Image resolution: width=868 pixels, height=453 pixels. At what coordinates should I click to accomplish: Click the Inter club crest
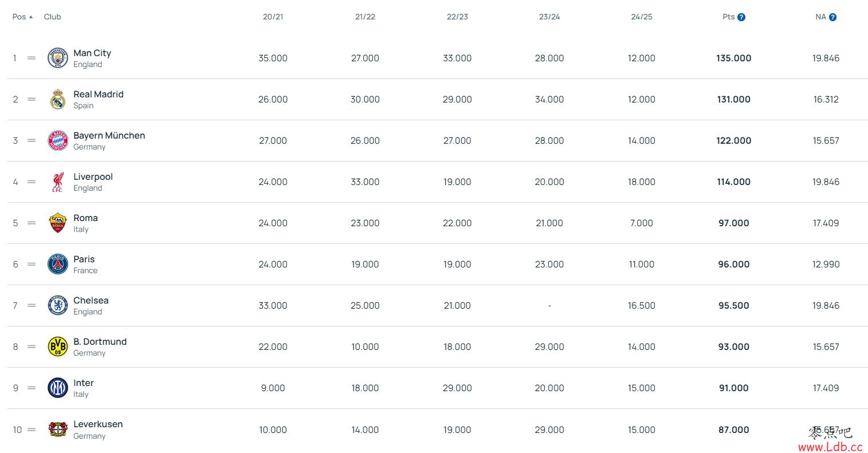[58, 388]
